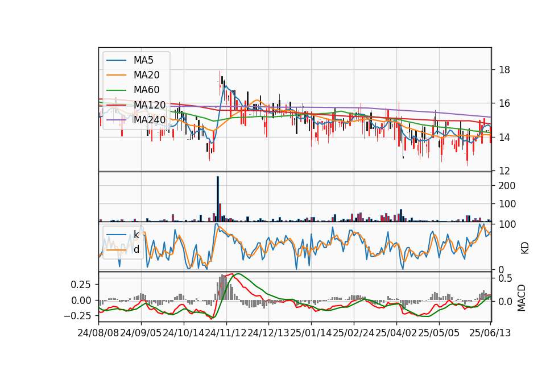Image resolution: width=546 pixels, height=392 pixels.
Task: Click the 25/02/24 date axis label
Action: pos(353,333)
